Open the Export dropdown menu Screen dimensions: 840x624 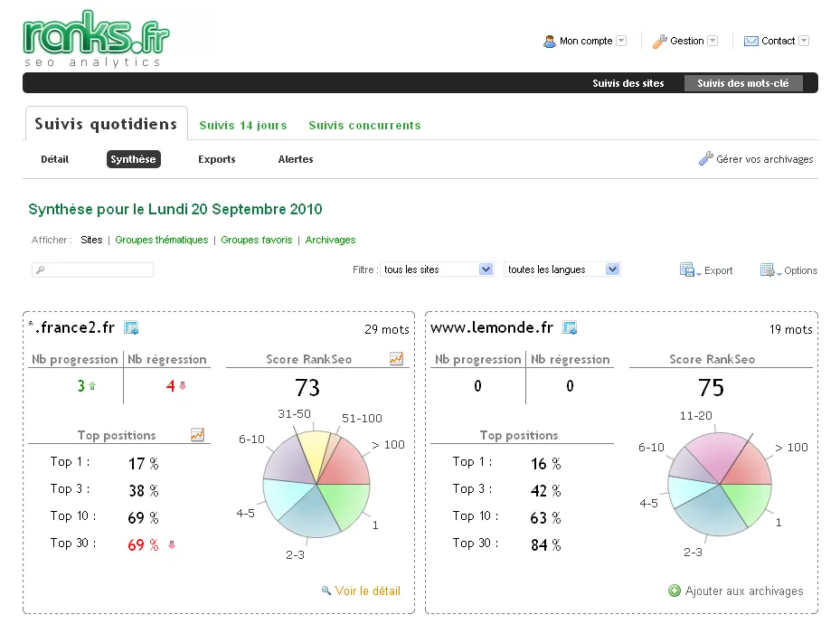click(x=705, y=270)
